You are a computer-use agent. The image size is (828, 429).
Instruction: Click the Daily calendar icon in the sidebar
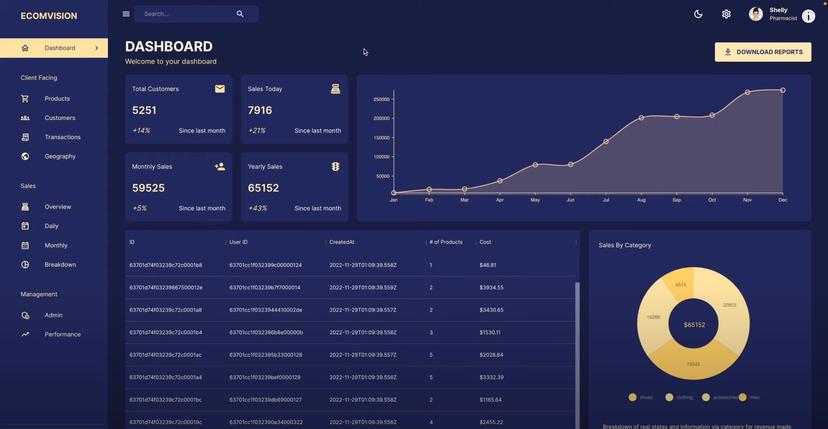pos(25,226)
